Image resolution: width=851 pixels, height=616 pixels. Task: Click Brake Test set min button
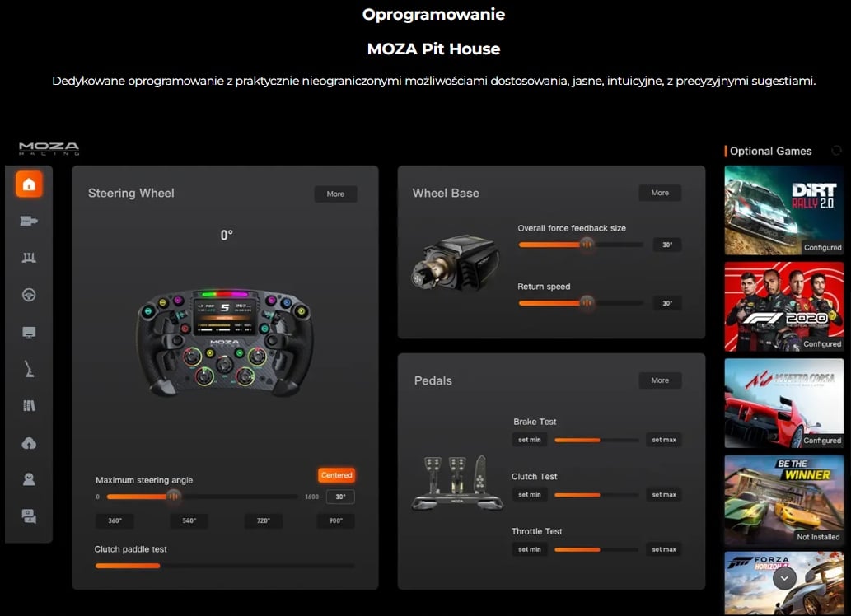coord(530,440)
